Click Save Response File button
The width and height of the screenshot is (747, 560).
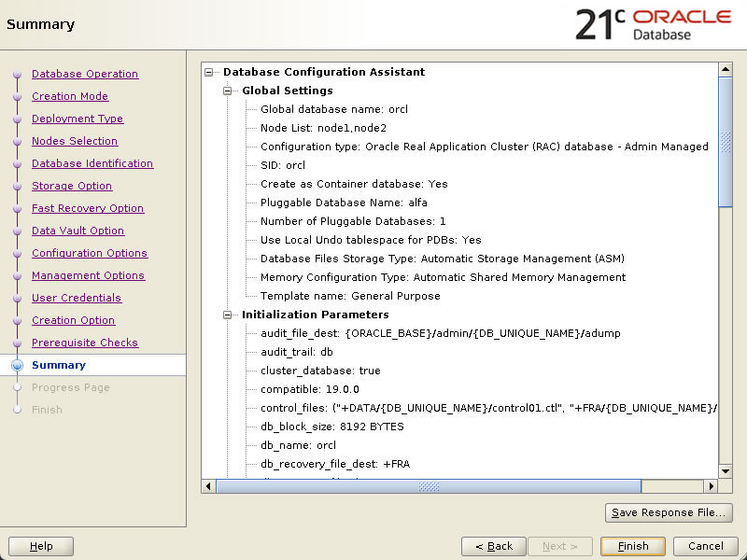669,512
